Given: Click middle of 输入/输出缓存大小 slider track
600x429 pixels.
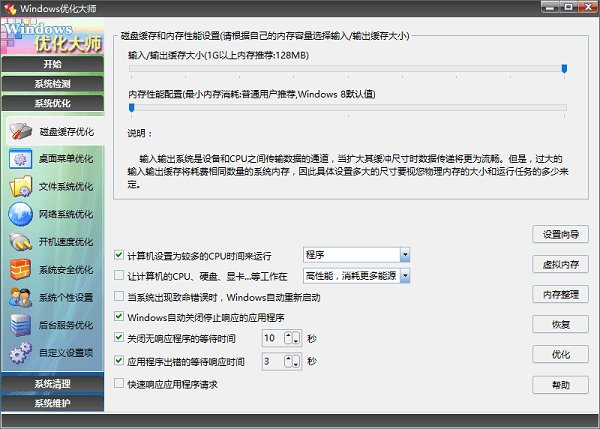Looking at the screenshot, I should pos(348,69).
